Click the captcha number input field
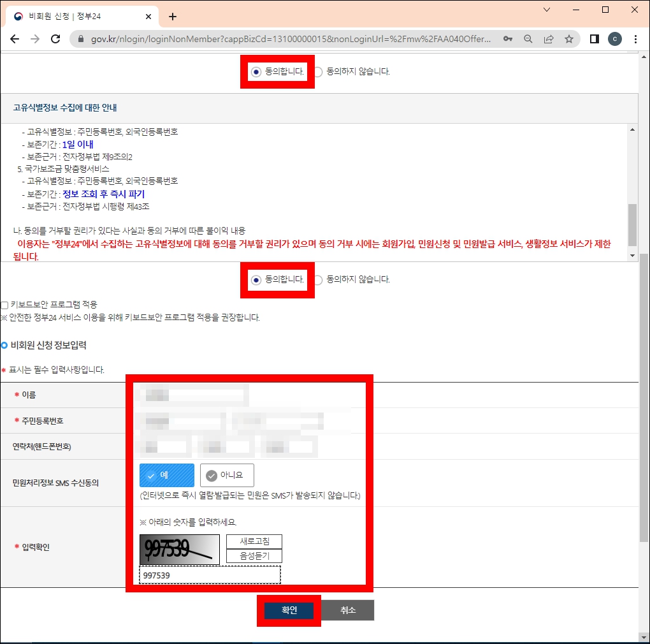Image resolution: width=650 pixels, height=644 pixels. (210, 574)
